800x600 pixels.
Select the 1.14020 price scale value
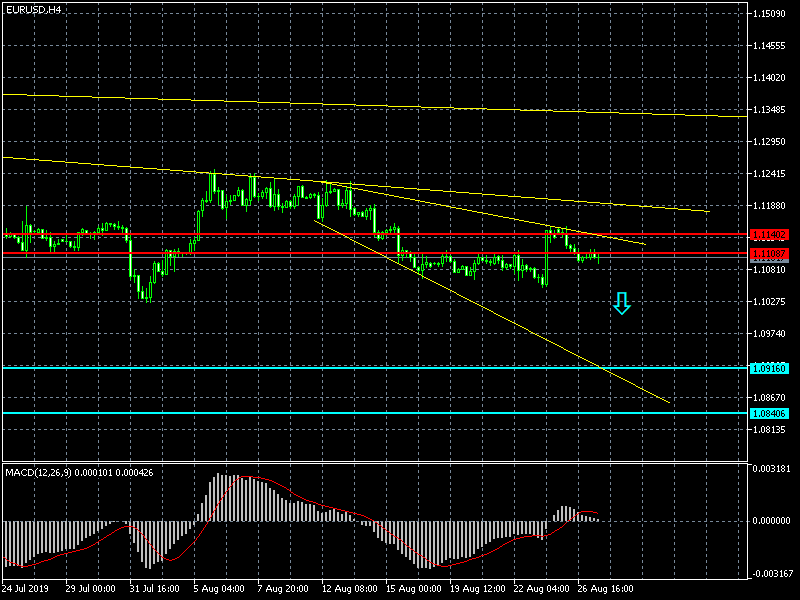point(769,78)
